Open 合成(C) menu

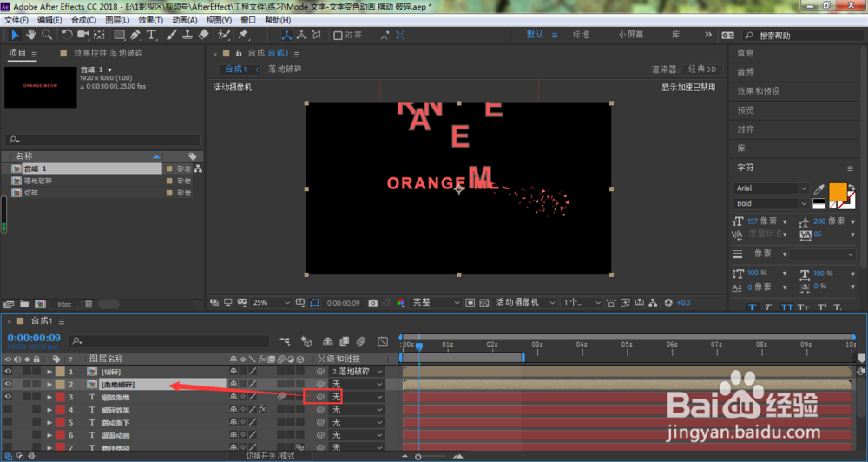(x=83, y=20)
